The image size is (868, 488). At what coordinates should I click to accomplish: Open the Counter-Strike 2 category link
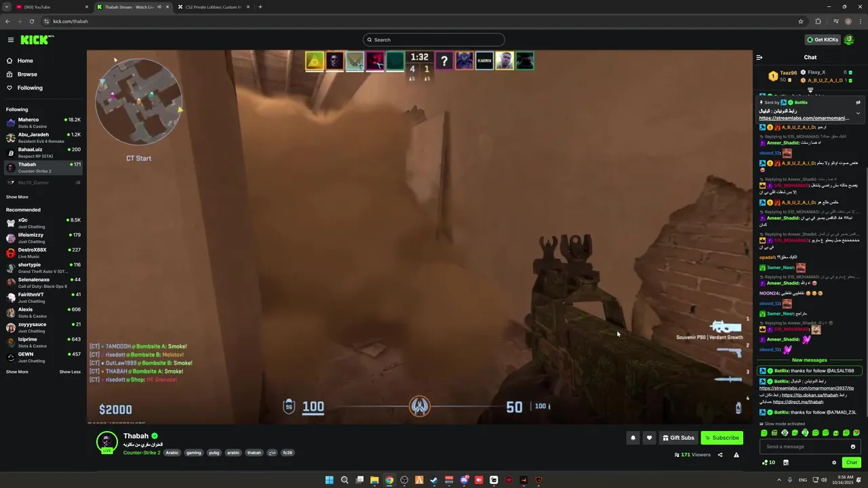(142, 453)
